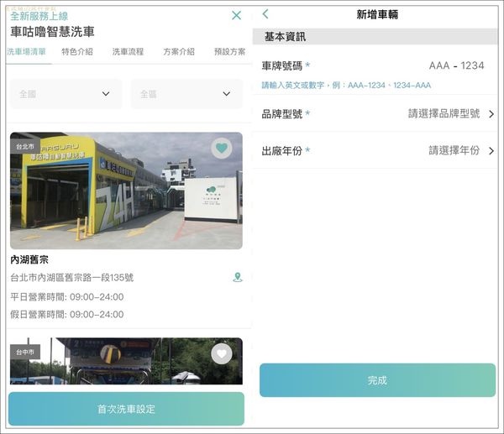This screenshot has height=434, width=504.
Task: Open the 方案介紹 tab
Action: tap(179, 52)
